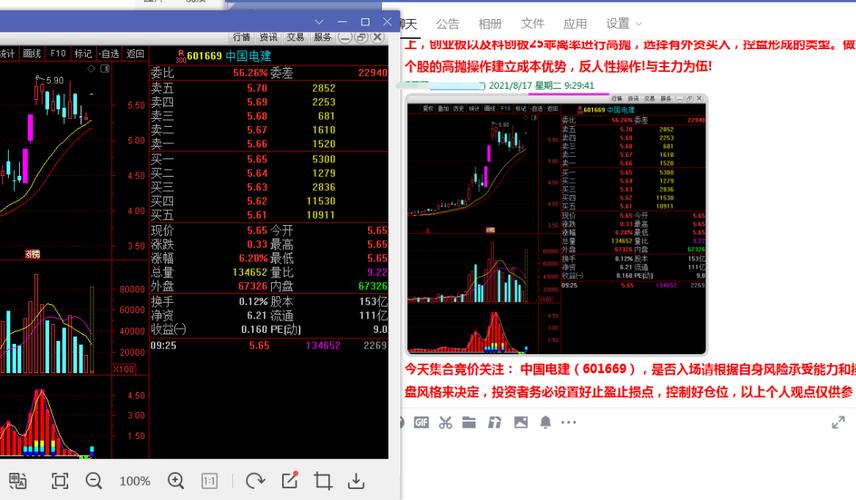Open the 设置 dropdown in chat window

tap(623, 23)
